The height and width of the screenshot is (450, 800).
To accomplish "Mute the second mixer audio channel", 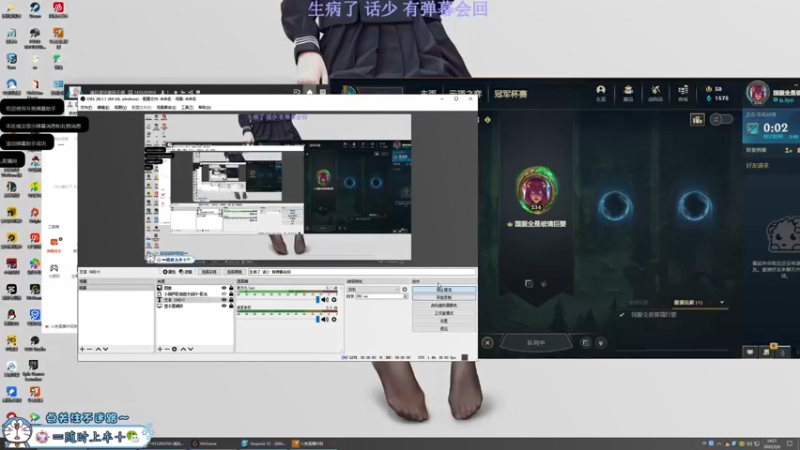I will [x=325, y=319].
